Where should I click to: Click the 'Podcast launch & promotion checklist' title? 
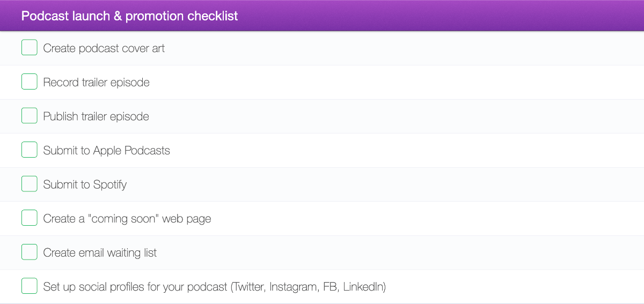(129, 16)
